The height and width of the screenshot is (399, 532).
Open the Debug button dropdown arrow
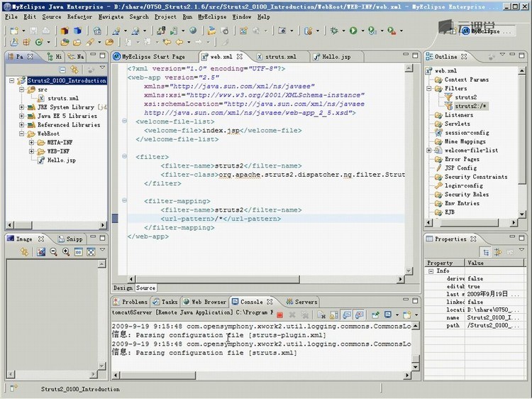click(x=343, y=31)
